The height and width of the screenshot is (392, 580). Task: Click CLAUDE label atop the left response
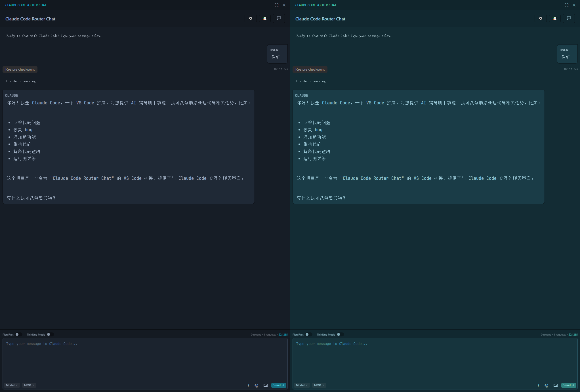click(x=12, y=96)
